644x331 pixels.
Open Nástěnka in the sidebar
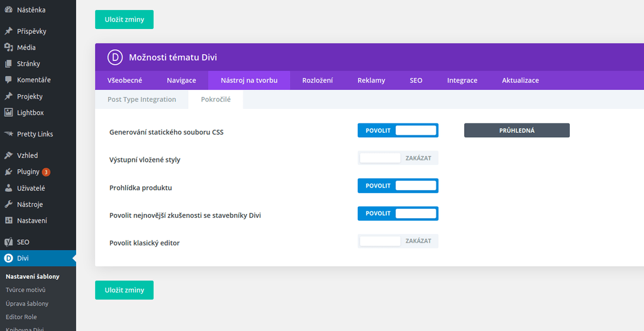pyautogui.click(x=38, y=10)
